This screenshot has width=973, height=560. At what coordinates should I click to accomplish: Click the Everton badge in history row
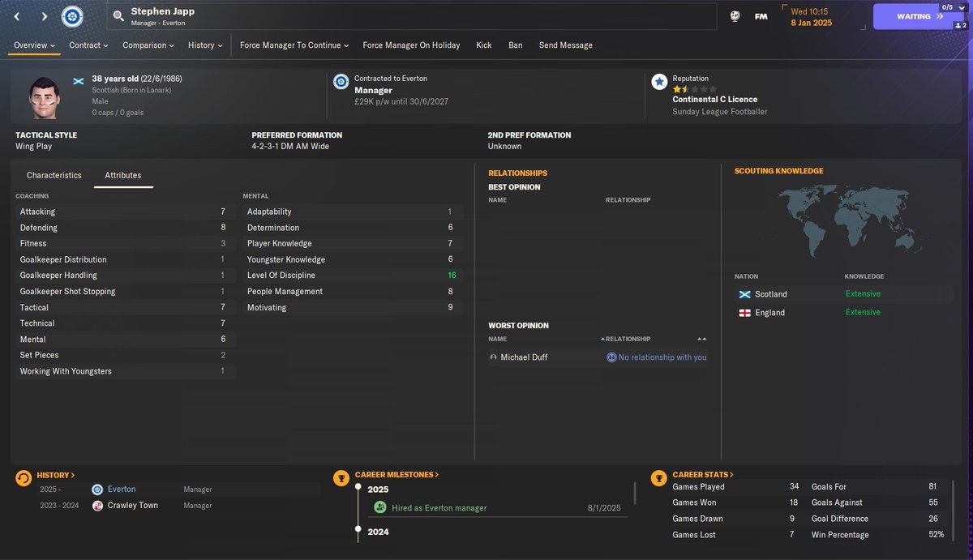[97, 489]
